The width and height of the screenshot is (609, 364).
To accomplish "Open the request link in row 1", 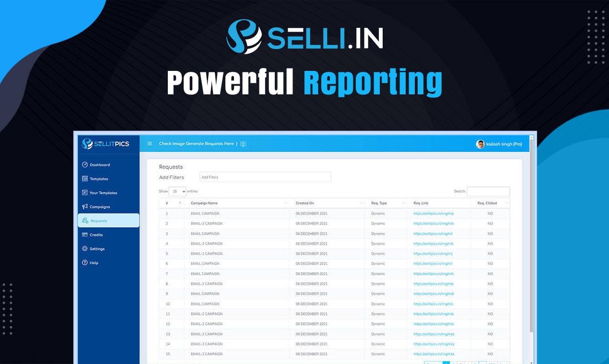I will pos(433,214).
